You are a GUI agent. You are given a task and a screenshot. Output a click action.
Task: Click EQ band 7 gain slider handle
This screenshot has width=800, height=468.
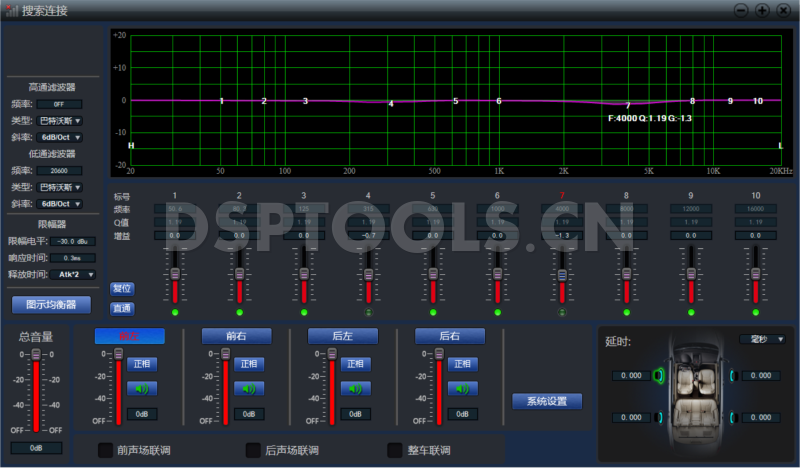[562, 275]
